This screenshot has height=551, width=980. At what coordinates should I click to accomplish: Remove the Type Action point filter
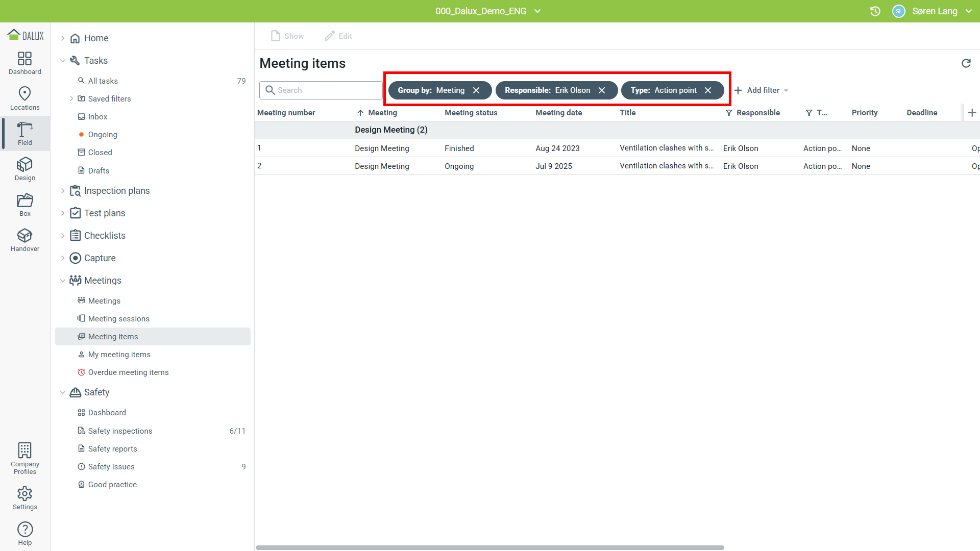tap(708, 90)
